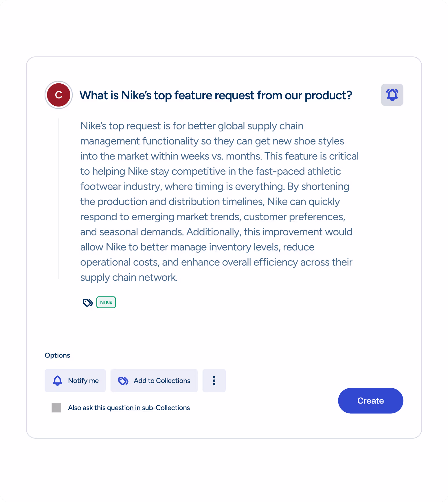448x502 pixels.
Task: Click the tag icon beside NIKE label
Action: click(x=87, y=303)
